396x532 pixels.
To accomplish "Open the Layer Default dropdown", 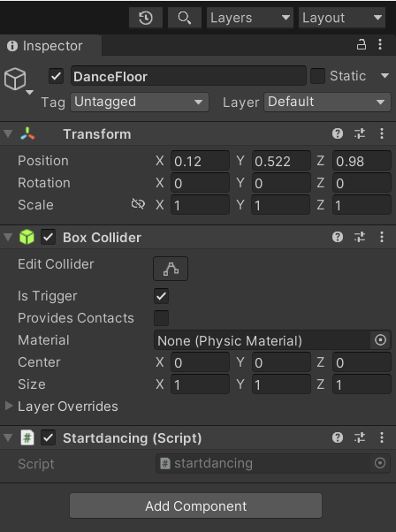I will (327, 102).
